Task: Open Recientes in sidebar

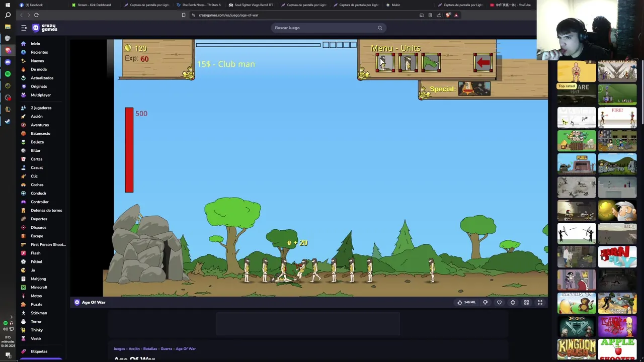Action: point(39,52)
